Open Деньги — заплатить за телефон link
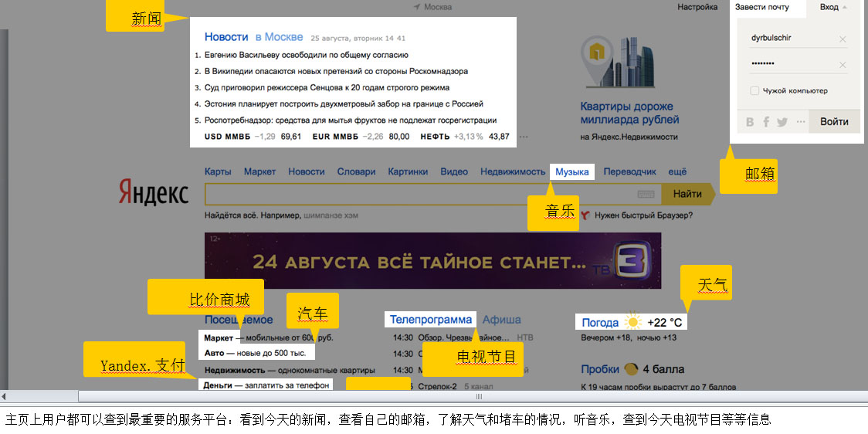The width and height of the screenshot is (868, 434). pos(266,385)
